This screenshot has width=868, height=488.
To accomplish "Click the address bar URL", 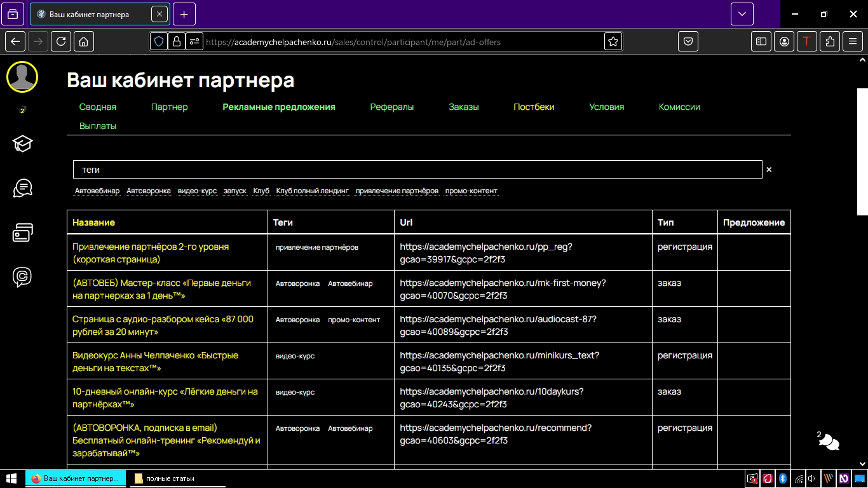I will coord(353,42).
